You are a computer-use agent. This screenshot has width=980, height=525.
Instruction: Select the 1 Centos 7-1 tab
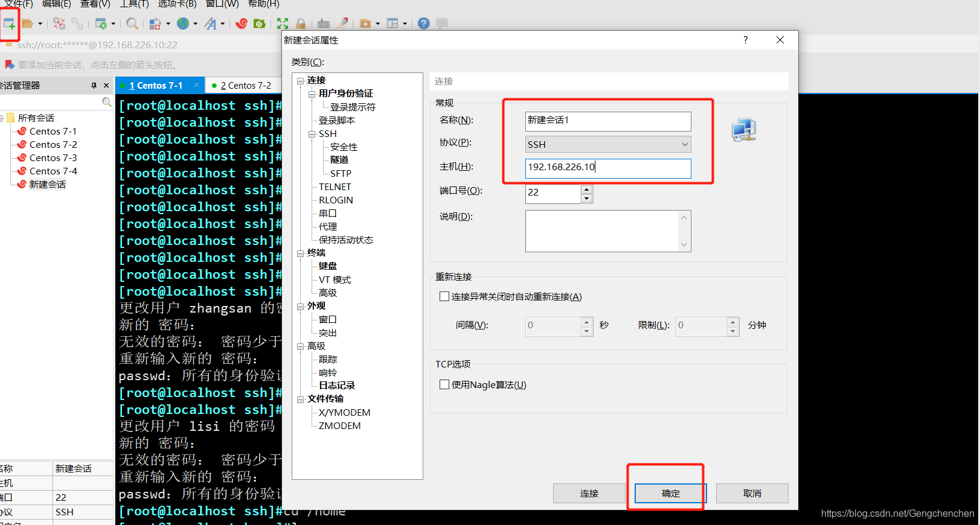coord(155,86)
